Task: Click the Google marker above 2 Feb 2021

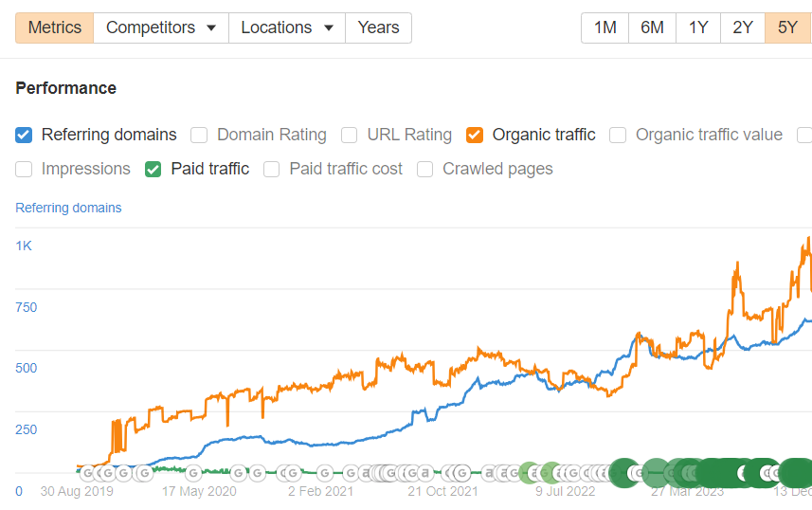Action: [x=325, y=472]
